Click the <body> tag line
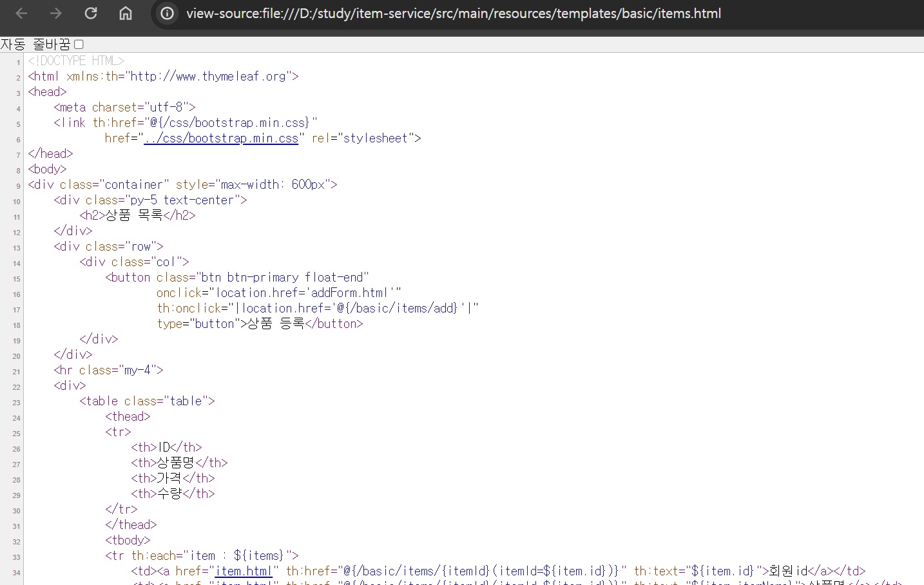This screenshot has height=585, width=924. [47, 169]
